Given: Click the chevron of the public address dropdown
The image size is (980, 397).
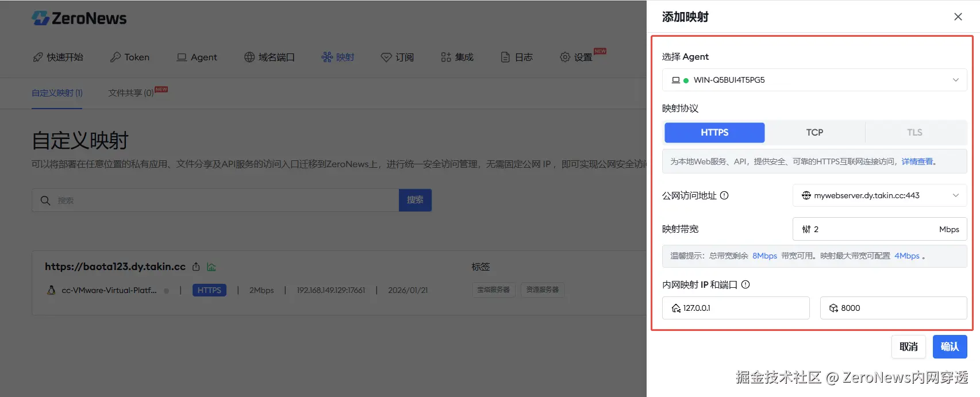Looking at the screenshot, I should 956,195.
